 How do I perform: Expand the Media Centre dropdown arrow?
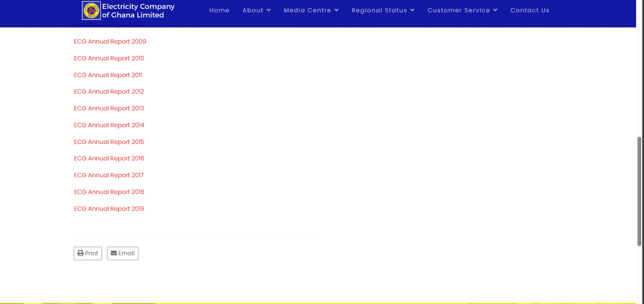(337, 10)
